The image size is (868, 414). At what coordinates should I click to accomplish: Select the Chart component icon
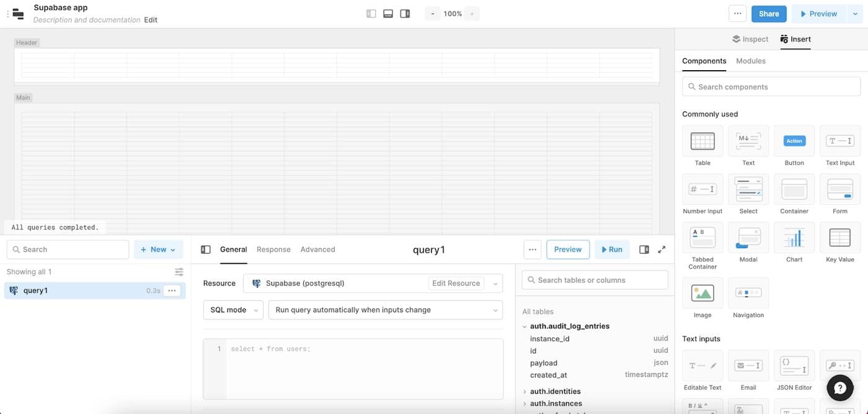[x=794, y=238]
